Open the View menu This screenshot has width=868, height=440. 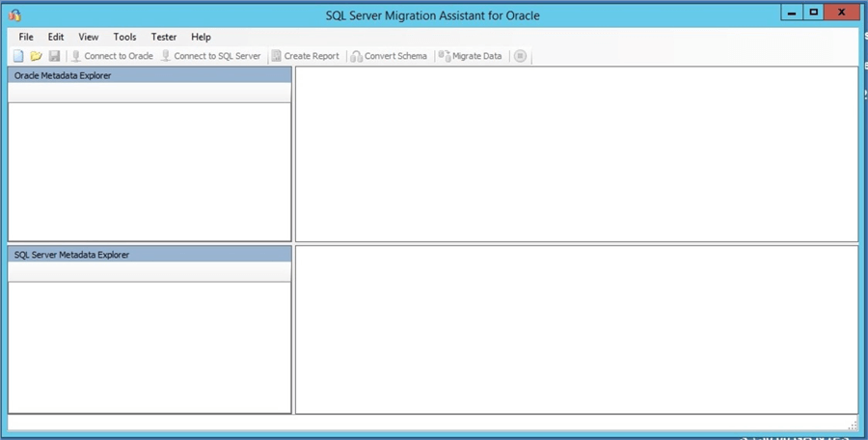[x=89, y=37]
